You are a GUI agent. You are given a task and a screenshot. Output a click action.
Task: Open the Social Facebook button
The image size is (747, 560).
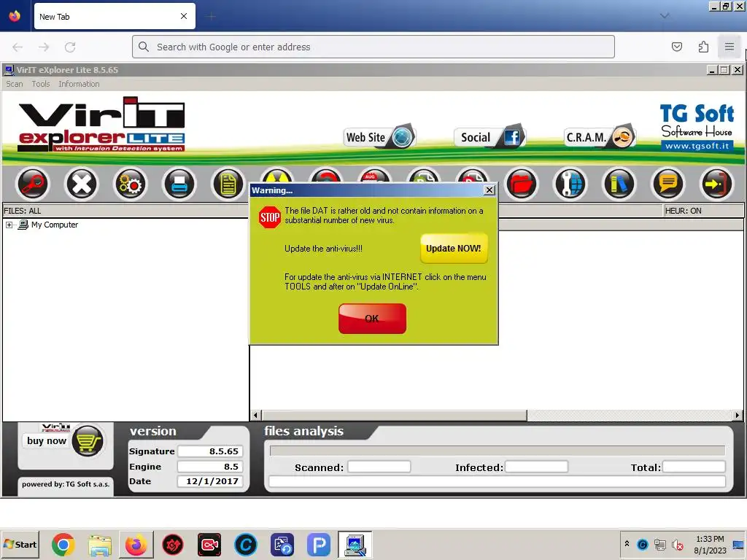489,137
